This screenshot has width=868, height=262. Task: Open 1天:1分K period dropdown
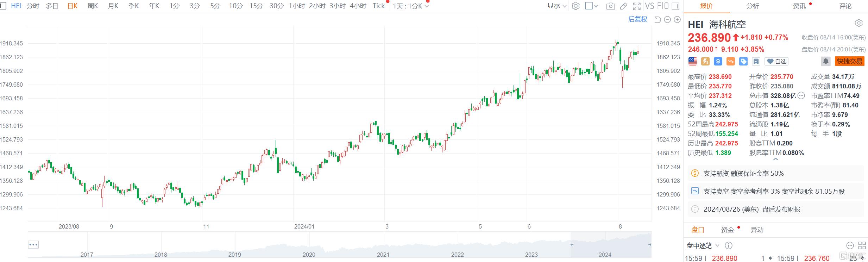[x=411, y=6]
